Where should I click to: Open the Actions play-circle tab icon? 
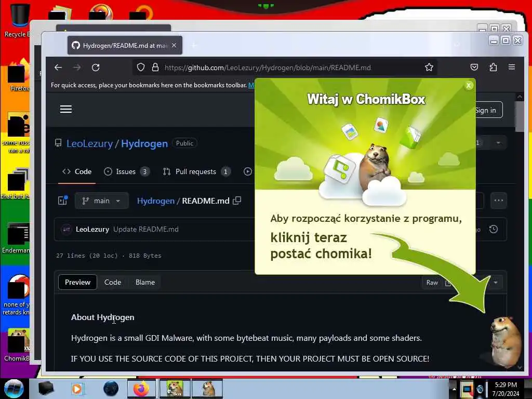(x=248, y=171)
